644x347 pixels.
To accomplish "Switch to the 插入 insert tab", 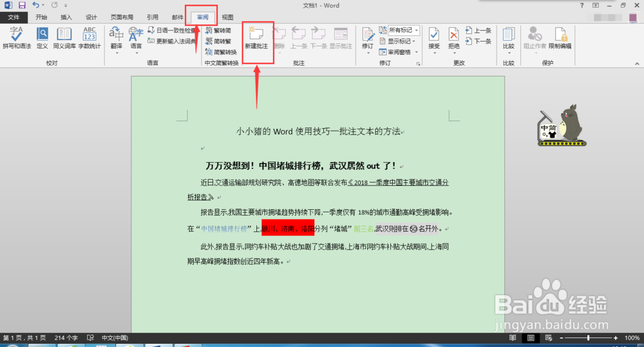I will click(x=66, y=17).
